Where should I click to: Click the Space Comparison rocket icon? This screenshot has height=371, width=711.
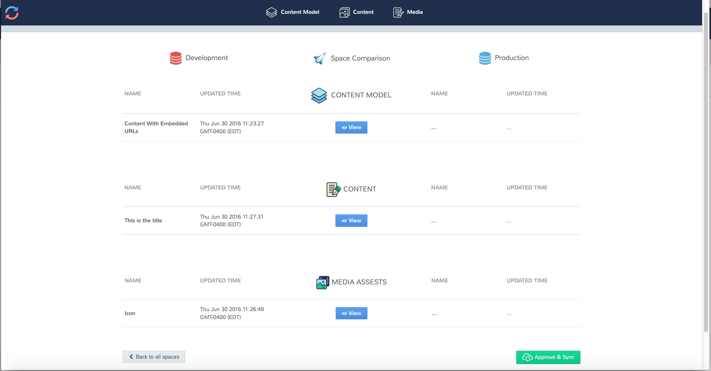(x=320, y=59)
